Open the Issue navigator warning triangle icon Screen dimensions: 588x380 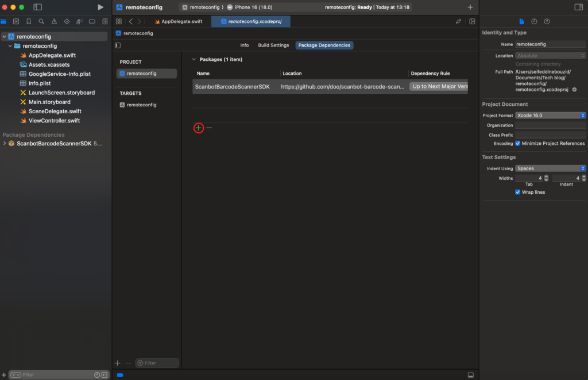coord(55,21)
